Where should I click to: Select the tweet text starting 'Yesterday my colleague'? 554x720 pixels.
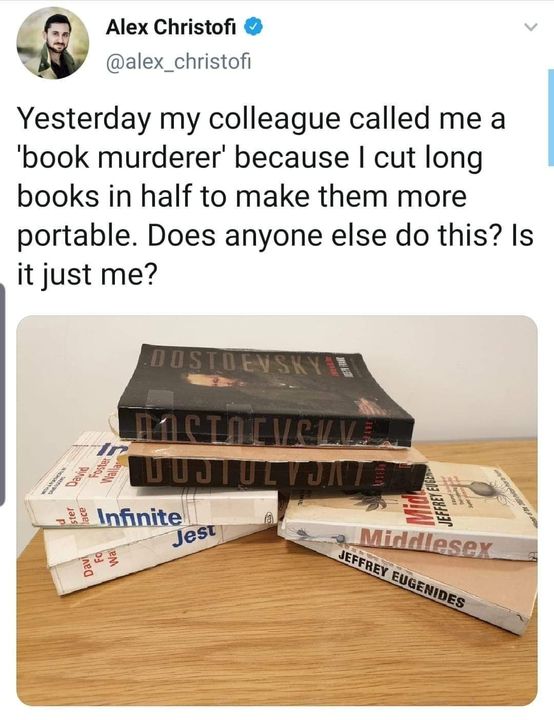tap(275, 196)
